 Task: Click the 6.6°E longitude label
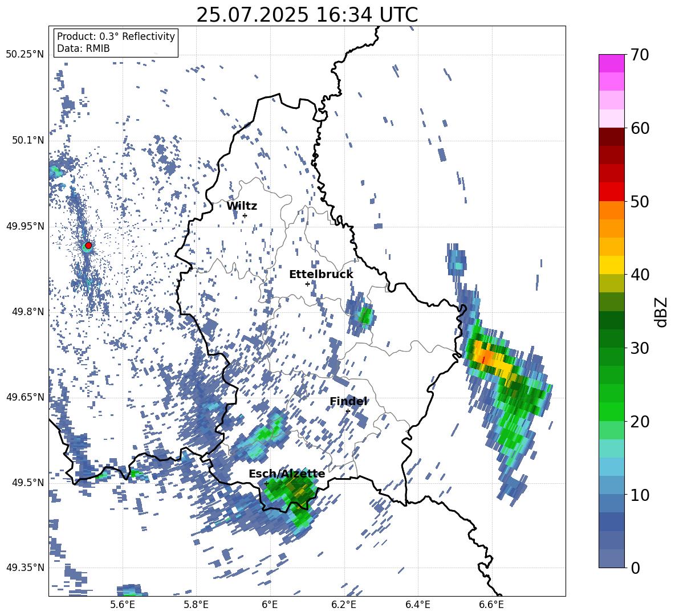491,605
